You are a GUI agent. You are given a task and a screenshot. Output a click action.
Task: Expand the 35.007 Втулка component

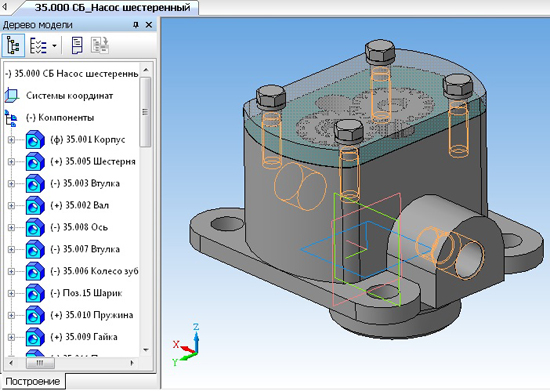coord(11,249)
